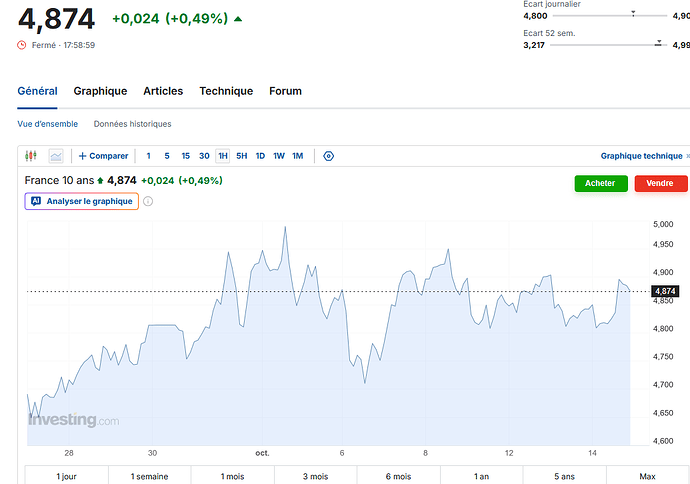Set chart range to 1 jour
The image size is (690, 484).
click(66, 476)
